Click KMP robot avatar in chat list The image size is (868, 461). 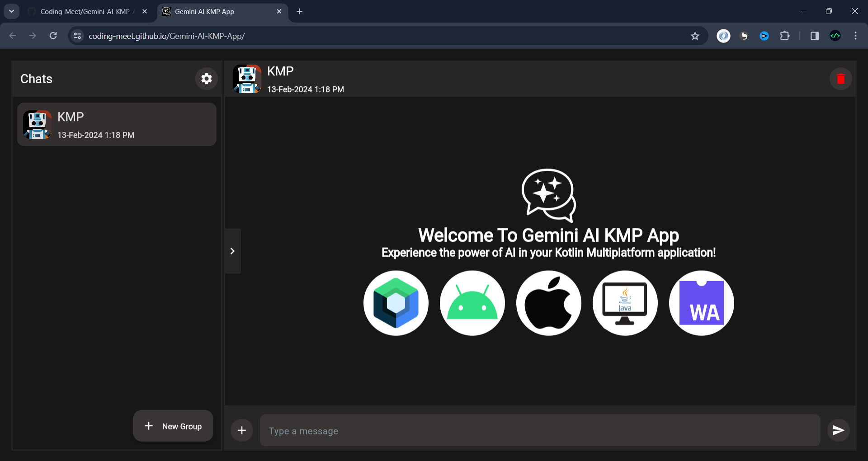click(37, 125)
